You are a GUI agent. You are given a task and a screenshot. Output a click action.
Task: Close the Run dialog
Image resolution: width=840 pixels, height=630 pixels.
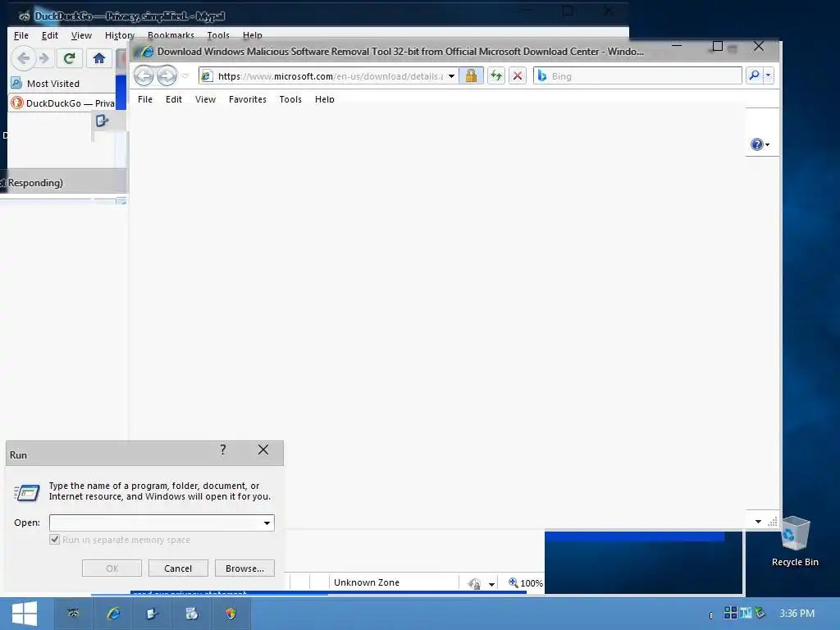pos(263,450)
